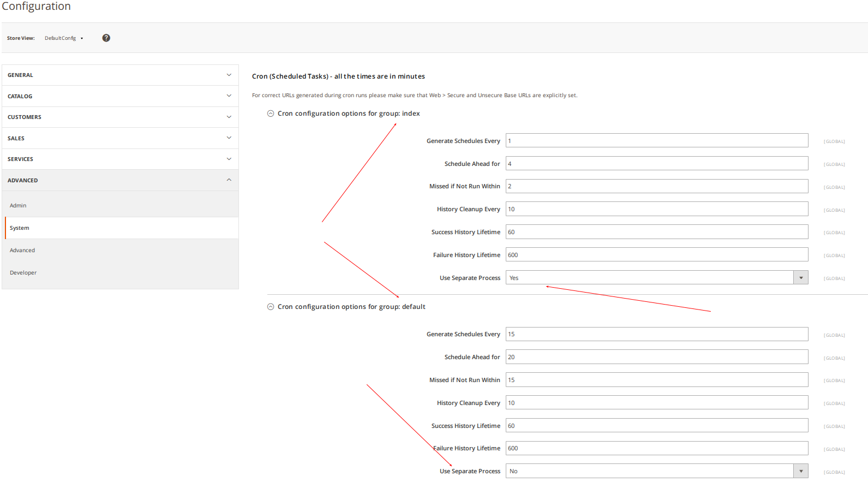Expand the Sales configuration section
The height and width of the screenshot is (482, 868).
(x=120, y=138)
